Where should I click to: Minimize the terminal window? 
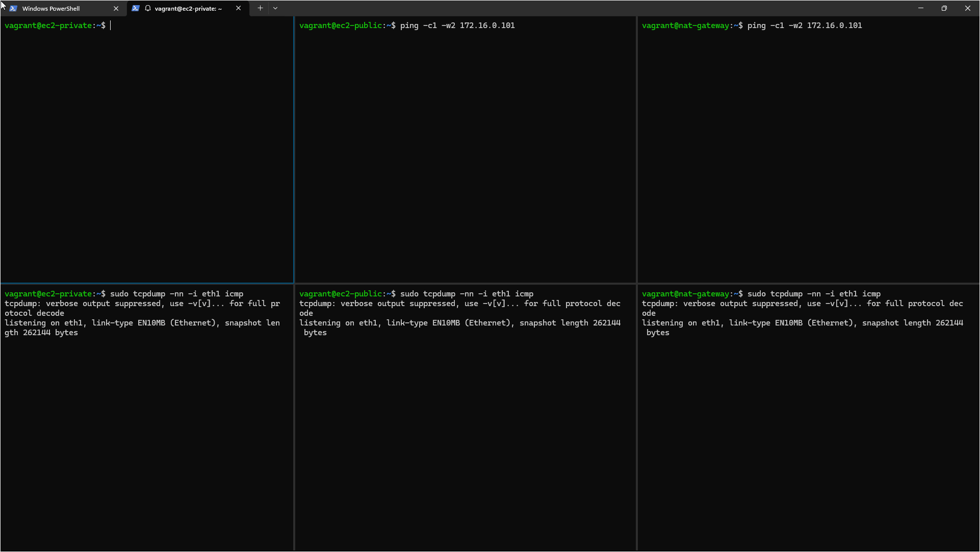pyautogui.click(x=921, y=8)
